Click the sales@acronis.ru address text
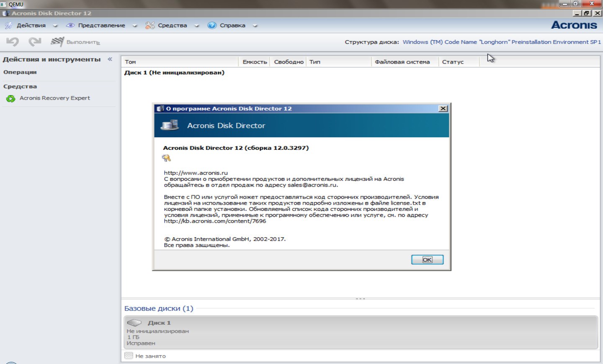Screen dimensions: 603x364 tap(312, 185)
